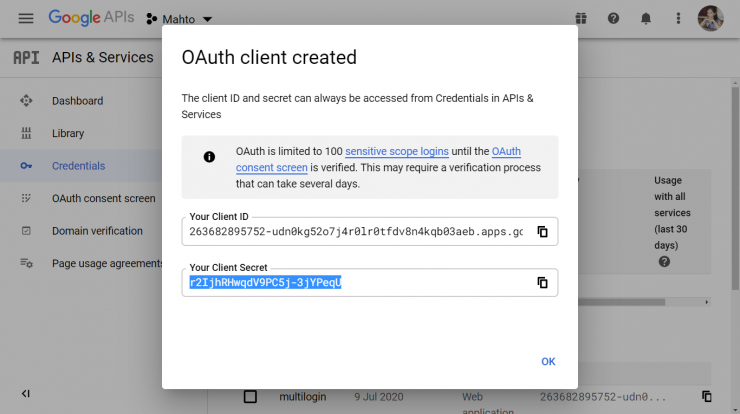Click the page vertical scrollbar

[x=735, y=189]
